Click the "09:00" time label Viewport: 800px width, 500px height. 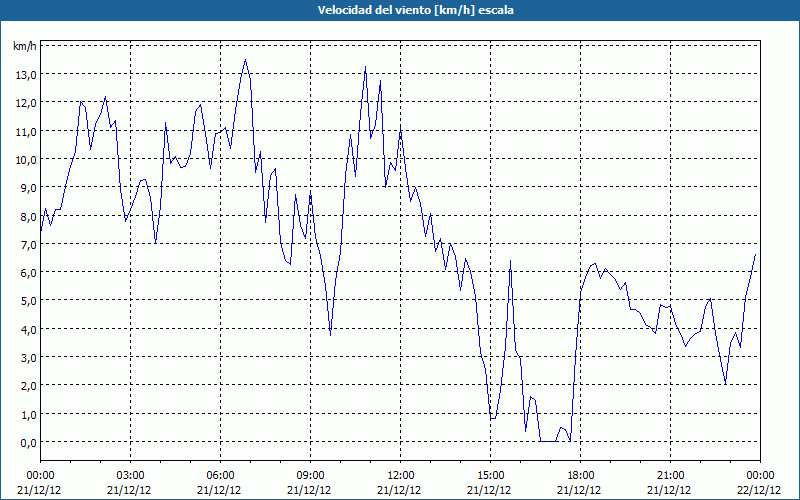[311, 476]
